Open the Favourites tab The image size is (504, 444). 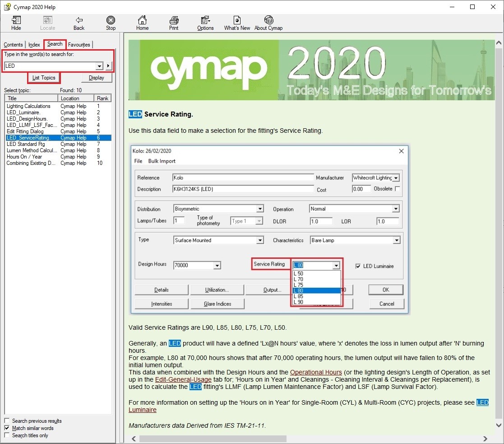(79, 44)
